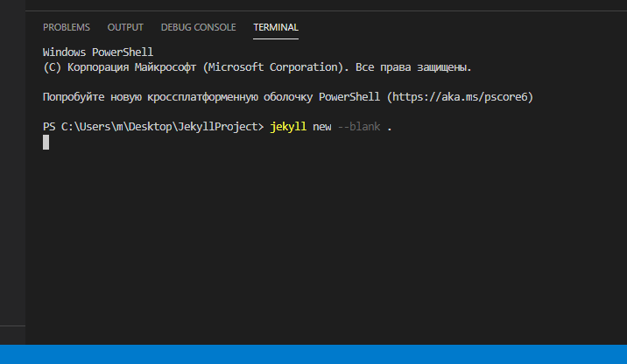
Task: Open the https://aka.ms/pscore6 link
Action: [461, 96]
